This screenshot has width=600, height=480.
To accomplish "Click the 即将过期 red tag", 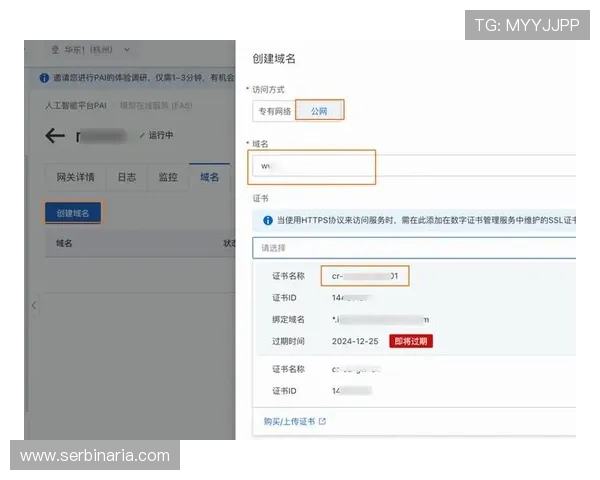I will tap(411, 341).
